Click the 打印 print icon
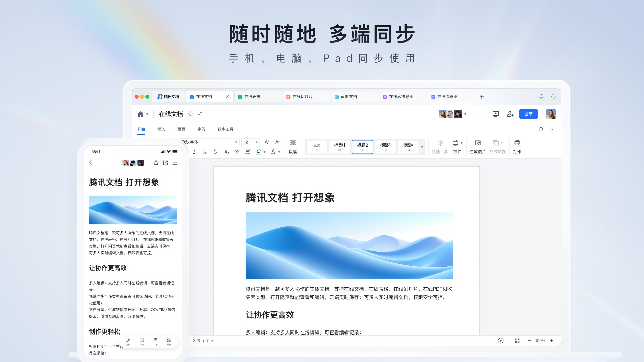Screen dimensions: 644x362 [518, 147]
